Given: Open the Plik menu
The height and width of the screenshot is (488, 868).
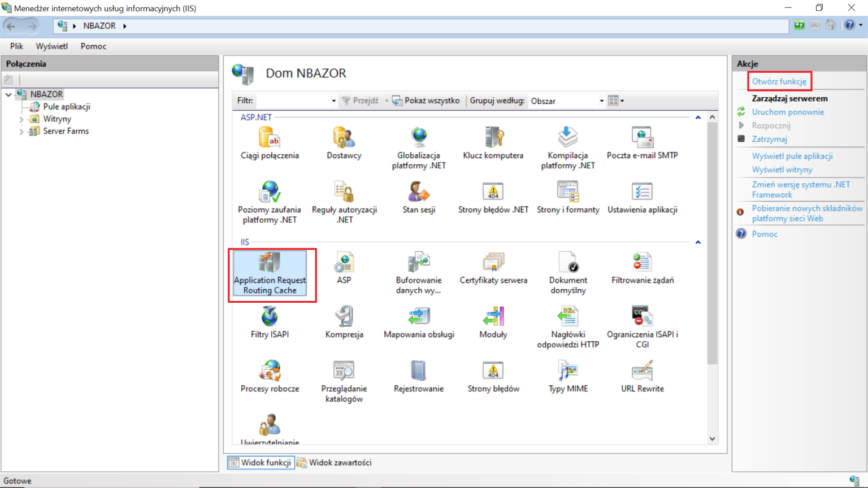Looking at the screenshot, I should 16,46.
